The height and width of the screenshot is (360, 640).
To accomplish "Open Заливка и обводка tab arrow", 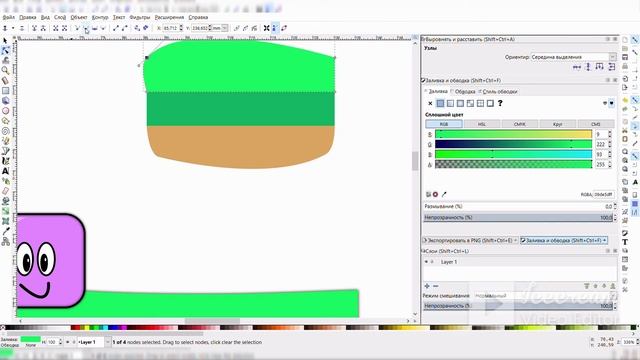I will [x=605, y=241].
